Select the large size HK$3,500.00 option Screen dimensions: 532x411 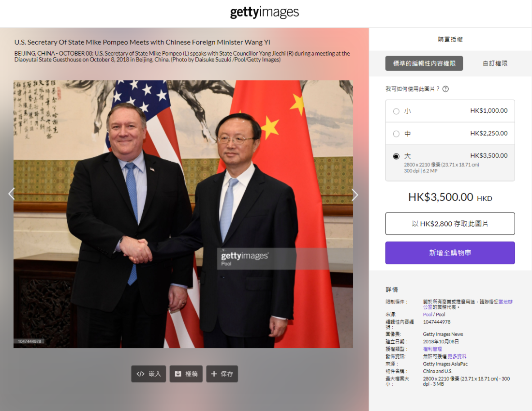tap(450, 163)
